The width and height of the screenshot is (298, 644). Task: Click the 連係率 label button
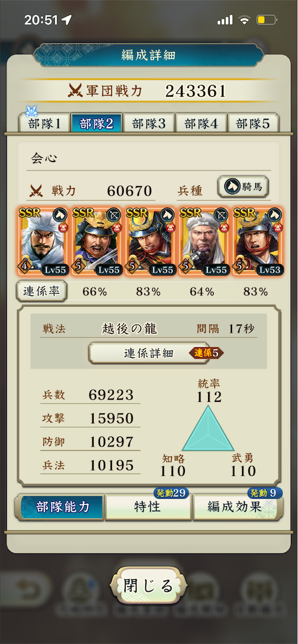[x=41, y=291]
